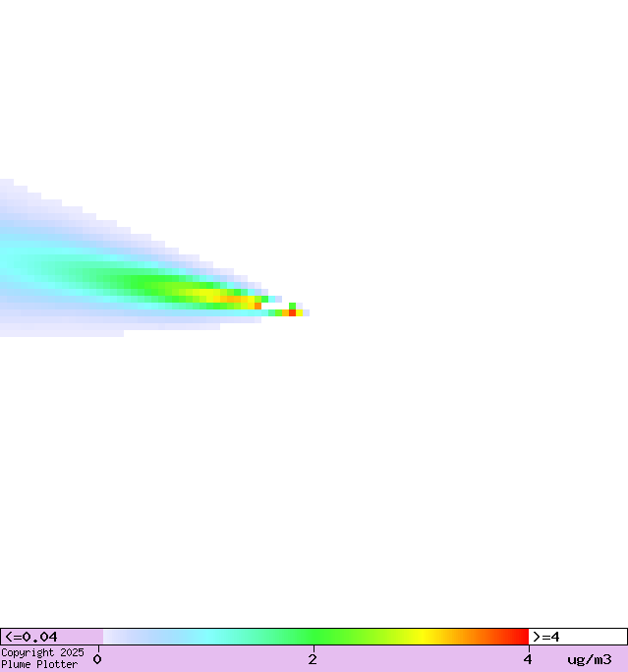Screen dimensions: 628x672
Task: Click the 'ug/m3' unit label
Action: [x=590, y=660]
